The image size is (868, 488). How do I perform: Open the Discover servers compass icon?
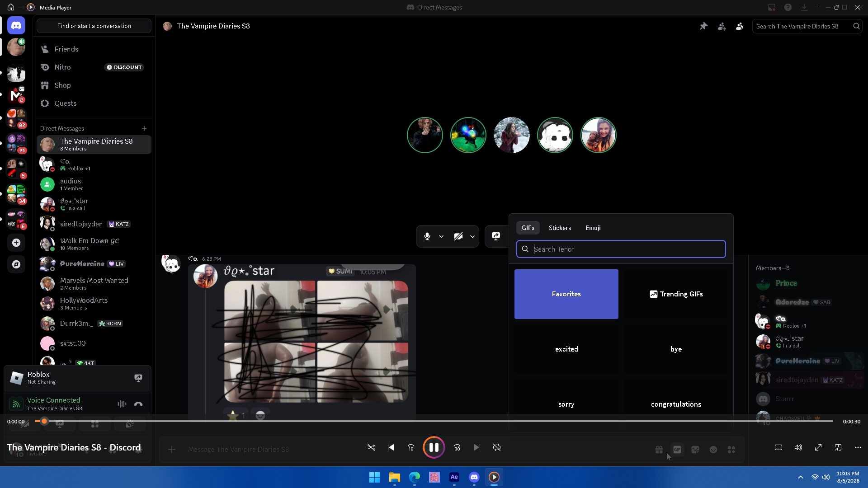coord(16,264)
